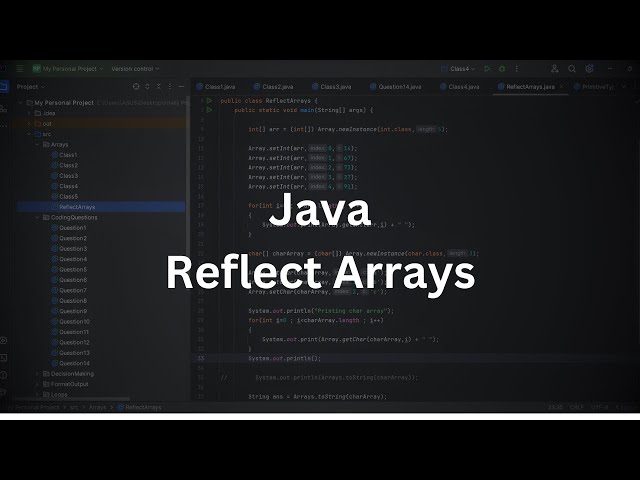This screenshot has height=480, width=640.
Task: Close the ReflectArrays.java tab
Action: click(562, 87)
